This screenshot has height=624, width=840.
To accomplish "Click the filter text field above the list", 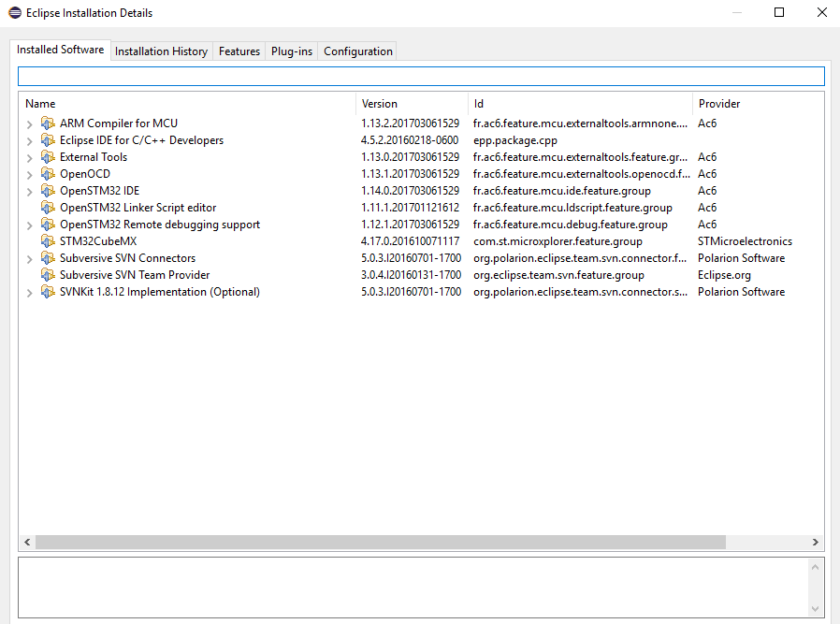I will point(421,77).
